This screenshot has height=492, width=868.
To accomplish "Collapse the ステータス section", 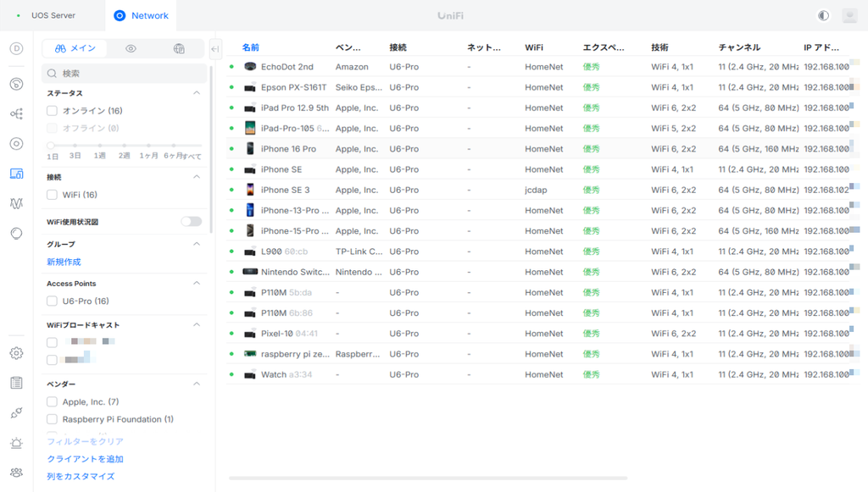I will 197,93.
